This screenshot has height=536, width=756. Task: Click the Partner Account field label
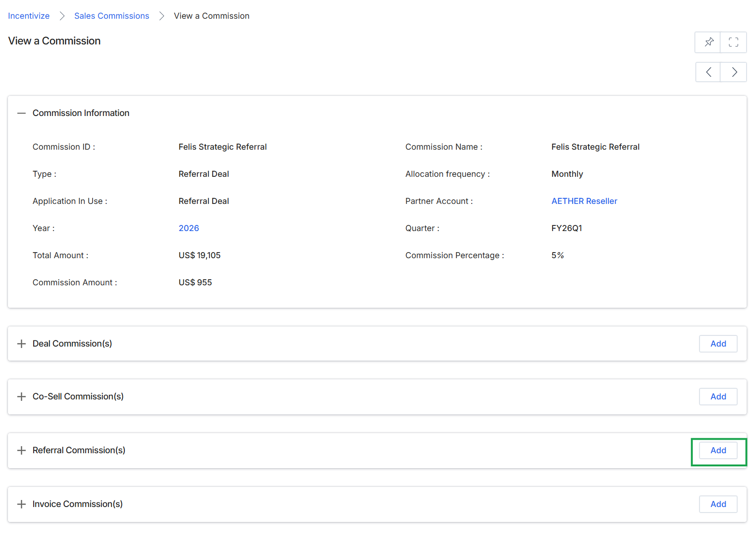coord(439,201)
